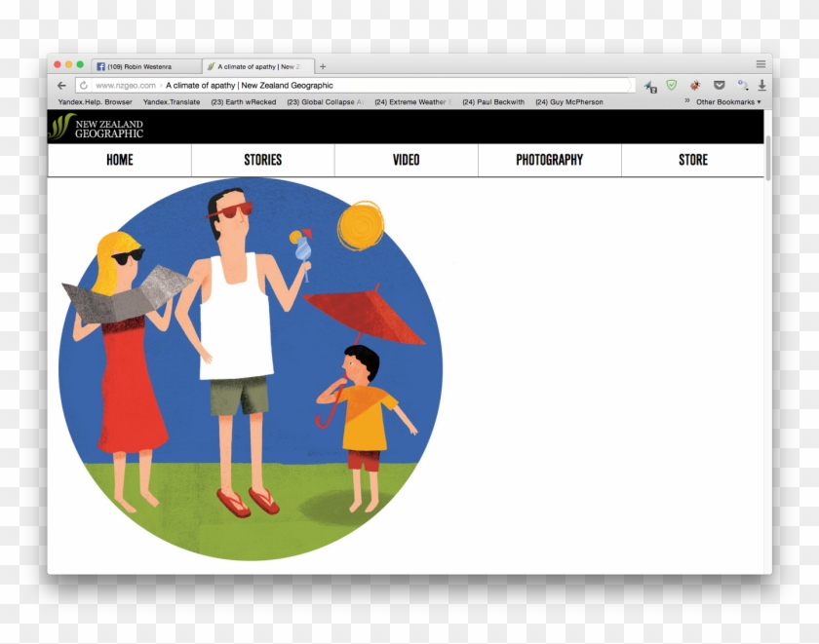Click the page's vertical scrollbar thumb
819x644 pixels.
pos(768,158)
